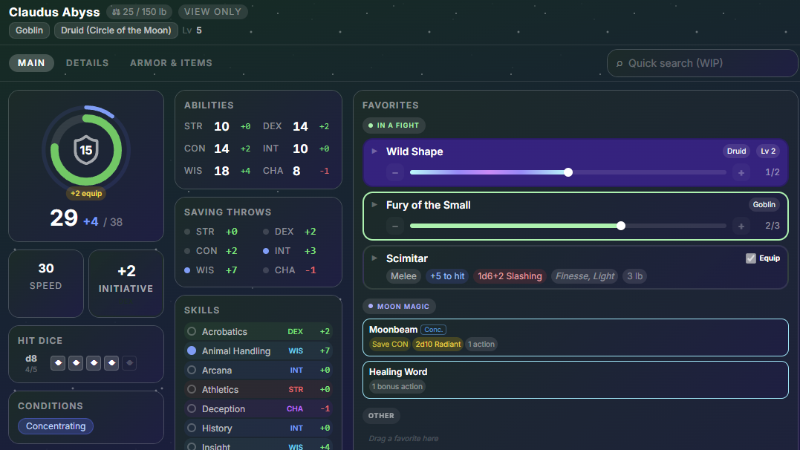Increase Wild Shape uses with plus button
The image size is (800, 450).
(741, 173)
